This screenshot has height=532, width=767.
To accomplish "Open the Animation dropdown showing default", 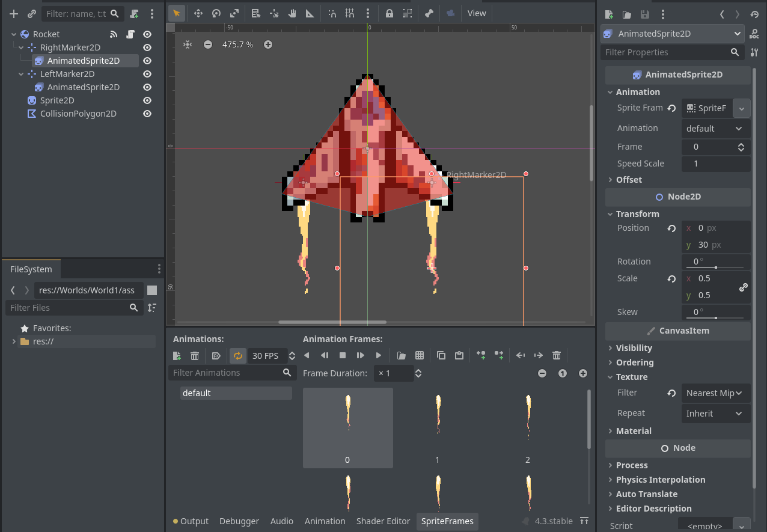I will (x=715, y=128).
